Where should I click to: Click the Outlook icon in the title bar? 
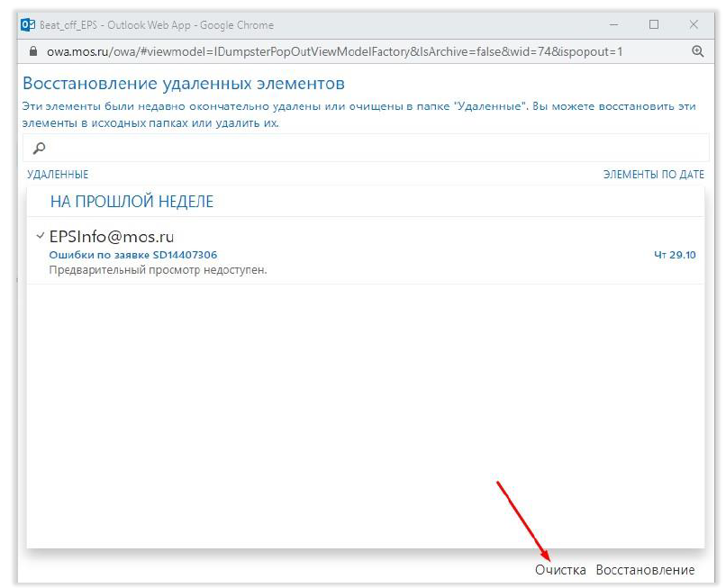click(x=28, y=24)
